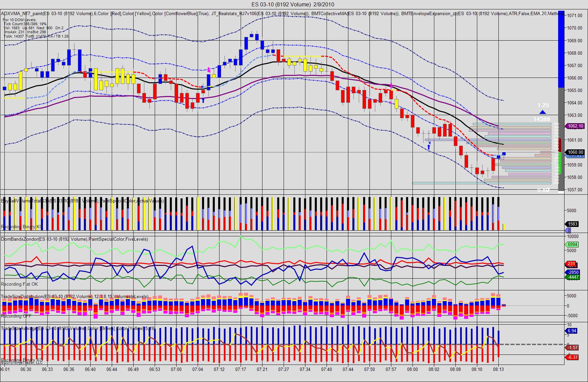Click the 1063.00 price axis label
Screen dimensions: 588x382
click(575, 115)
